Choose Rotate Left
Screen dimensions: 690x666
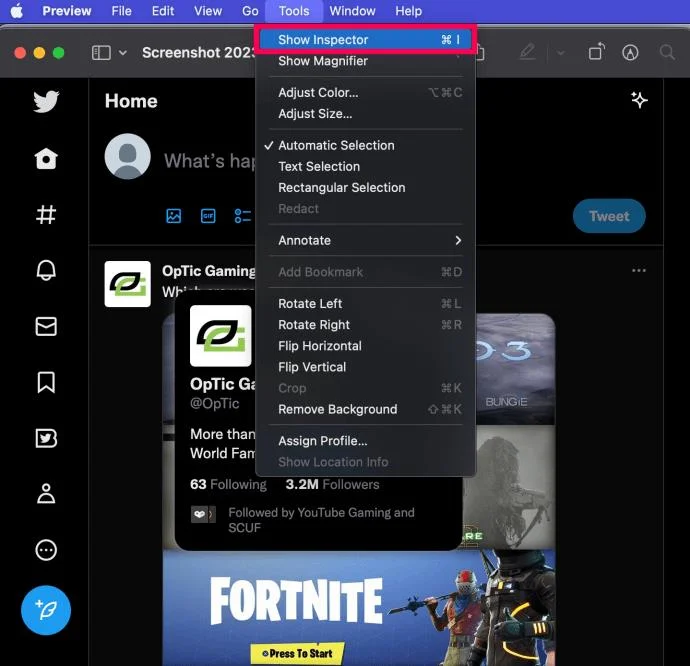(x=365, y=304)
